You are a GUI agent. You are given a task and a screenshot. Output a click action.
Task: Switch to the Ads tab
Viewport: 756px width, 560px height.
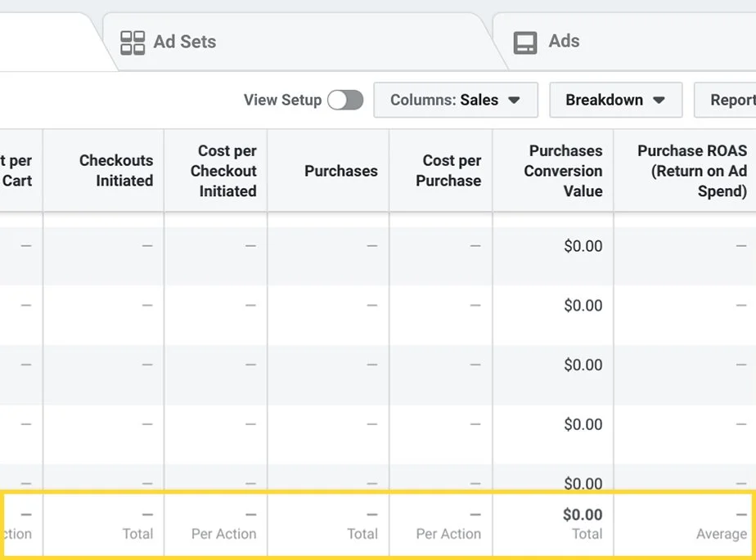[x=564, y=42]
